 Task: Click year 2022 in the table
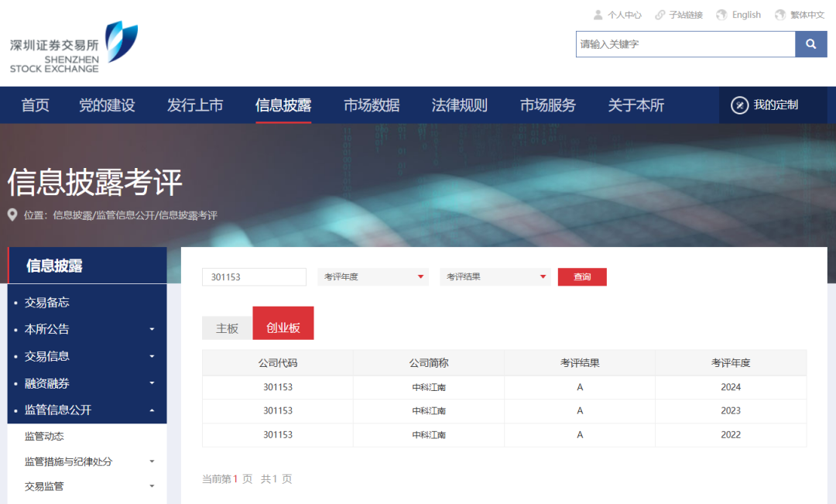(x=731, y=434)
